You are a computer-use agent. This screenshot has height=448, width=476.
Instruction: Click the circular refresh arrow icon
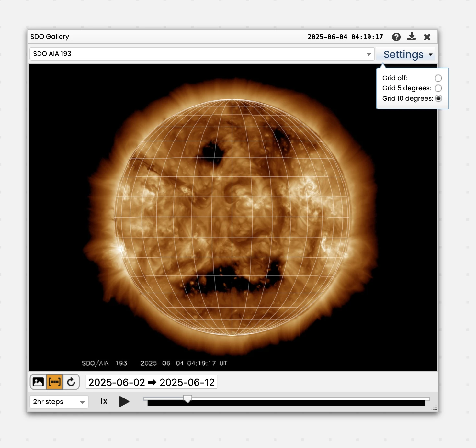pos(71,382)
